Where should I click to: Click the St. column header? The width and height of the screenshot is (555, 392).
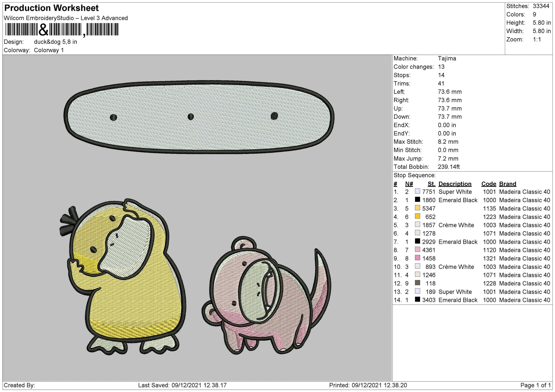[x=432, y=184]
